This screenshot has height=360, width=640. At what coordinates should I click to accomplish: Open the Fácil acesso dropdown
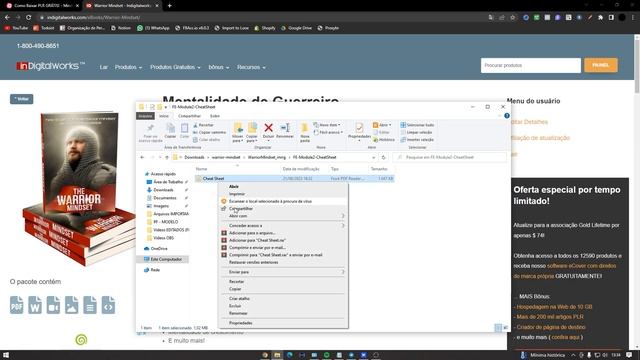click(x=328, y=132)
